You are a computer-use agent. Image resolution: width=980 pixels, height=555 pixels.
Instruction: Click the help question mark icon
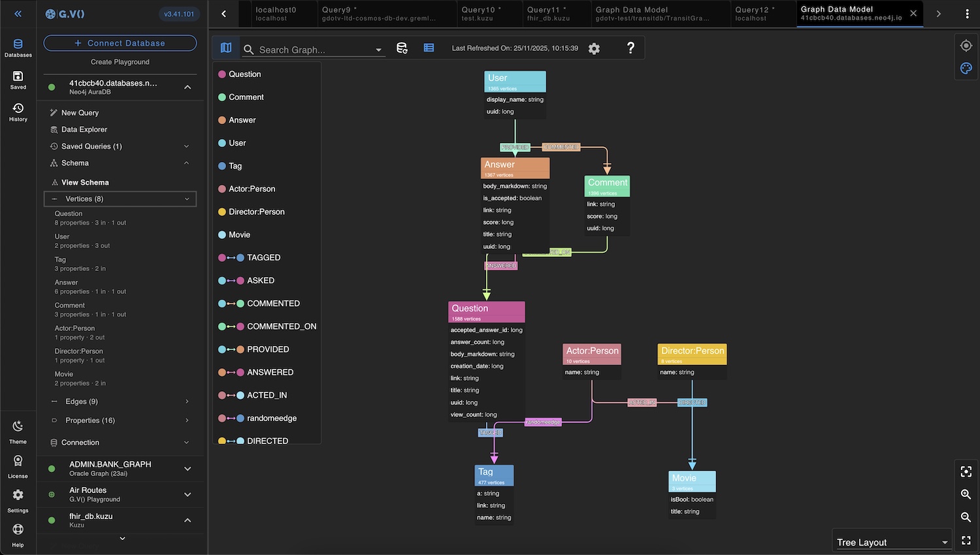pos(629,48)
